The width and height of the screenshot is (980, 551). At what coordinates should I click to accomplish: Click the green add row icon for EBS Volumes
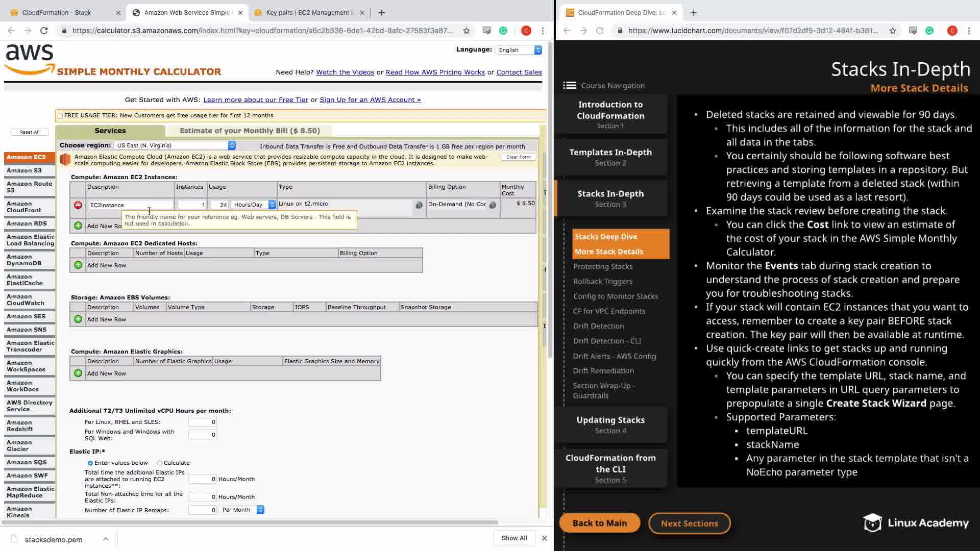click(78, 319)
